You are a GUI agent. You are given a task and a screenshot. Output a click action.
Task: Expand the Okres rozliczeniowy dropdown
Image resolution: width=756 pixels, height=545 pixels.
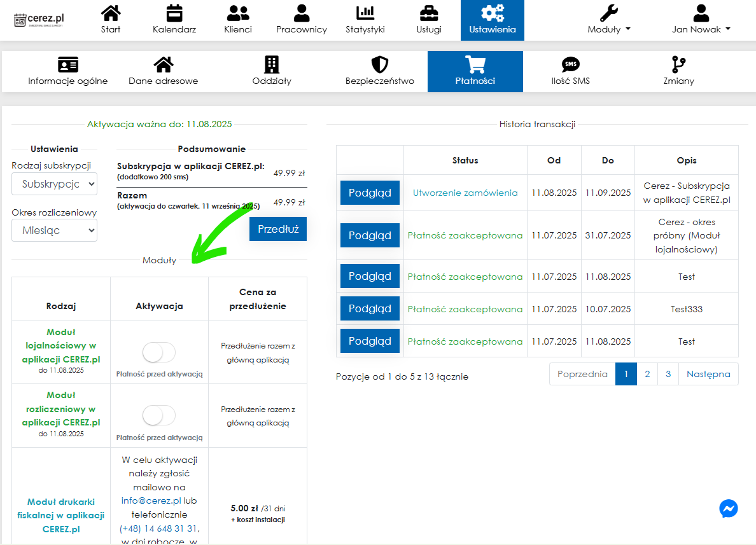55,230
